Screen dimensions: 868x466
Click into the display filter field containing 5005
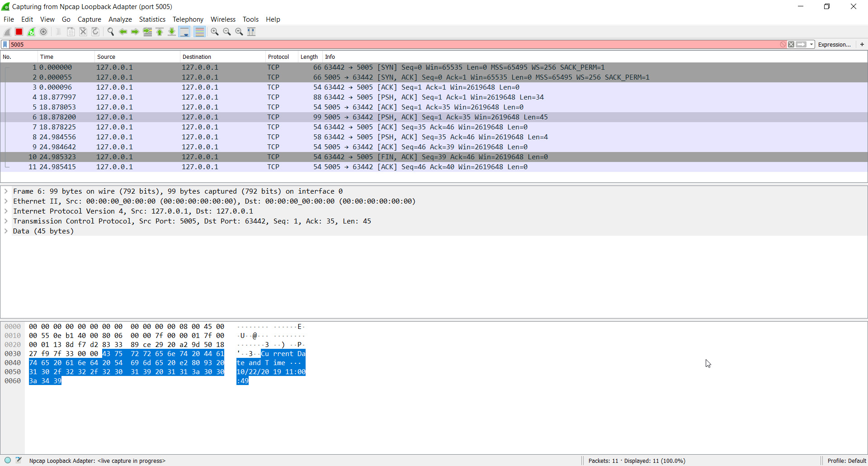pos(362,44)
